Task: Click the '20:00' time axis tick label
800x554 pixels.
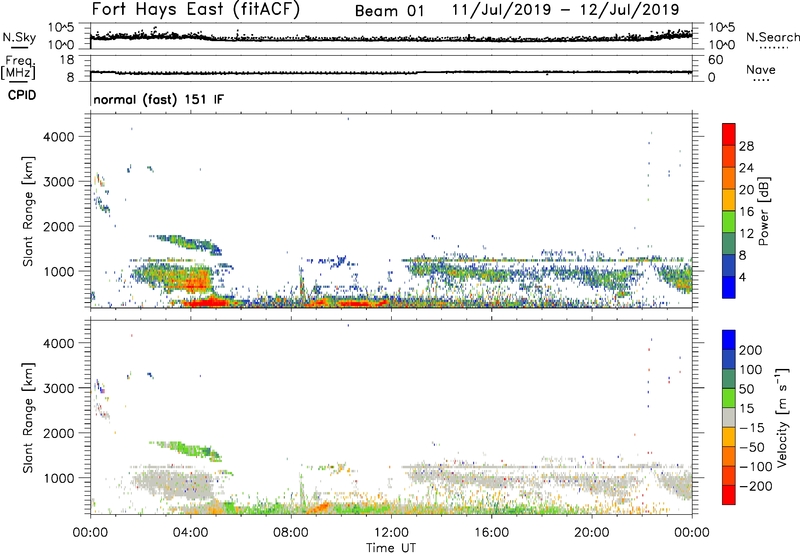Action: click(x=591, y=533)
